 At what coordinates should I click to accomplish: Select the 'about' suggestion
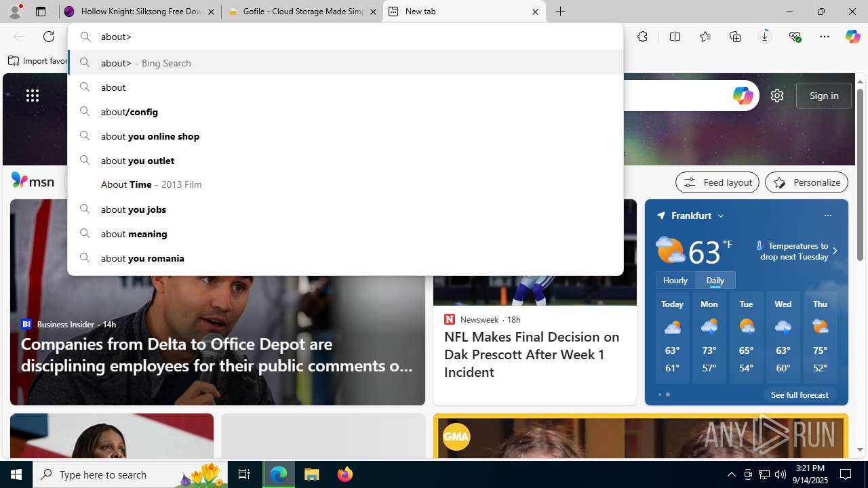345,87
